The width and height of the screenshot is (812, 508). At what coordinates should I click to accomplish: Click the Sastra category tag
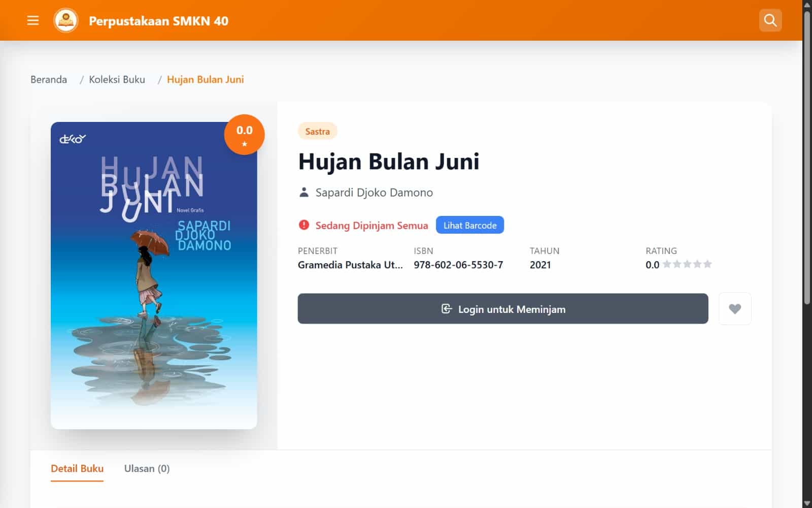click(318, 131)
